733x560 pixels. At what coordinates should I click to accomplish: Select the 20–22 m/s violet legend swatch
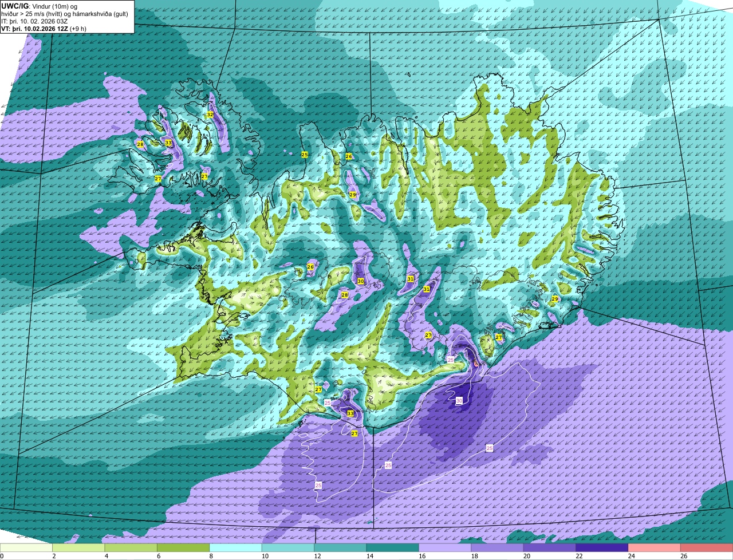click(550, 548)
